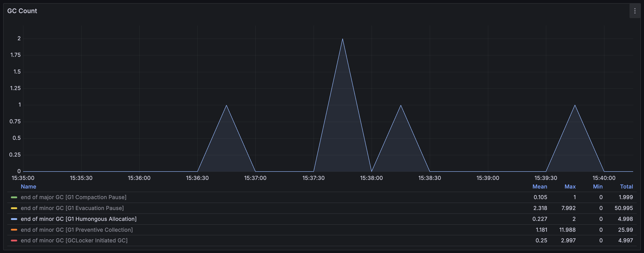The height and width of the screenshot is (253, 644).
Task: Click the 0.25 y-axis label
Action: click(15, 155)
